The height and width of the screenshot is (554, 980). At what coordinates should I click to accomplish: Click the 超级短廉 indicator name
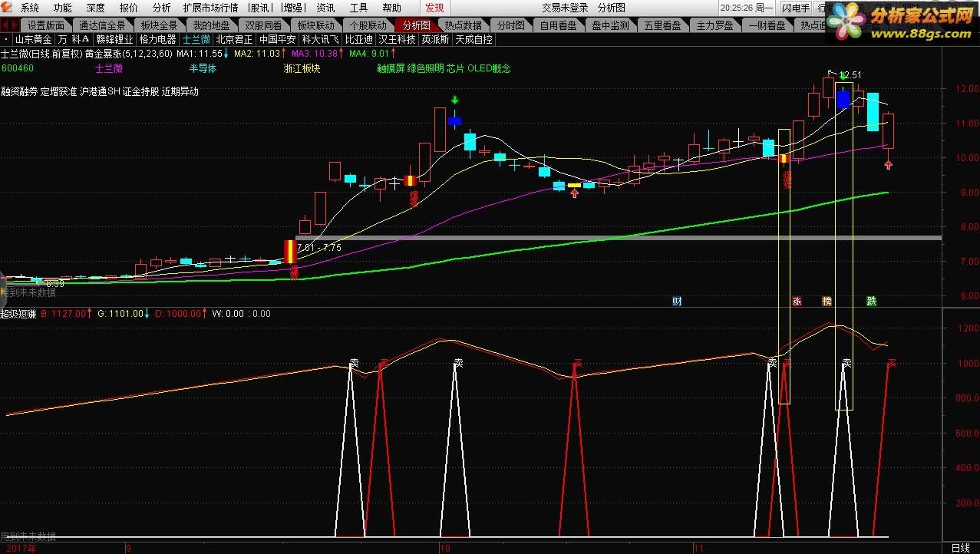pyautogui.click(x=18, y=313)
